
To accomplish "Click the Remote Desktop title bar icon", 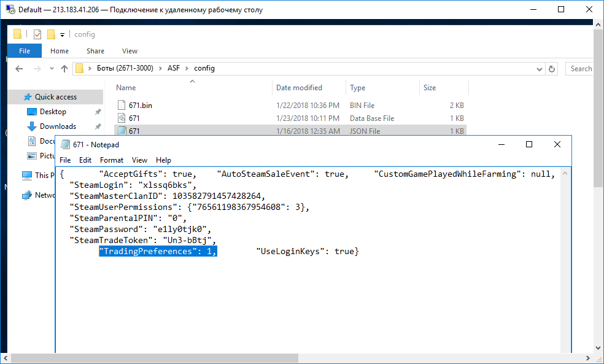I will (x=10, y=9).
